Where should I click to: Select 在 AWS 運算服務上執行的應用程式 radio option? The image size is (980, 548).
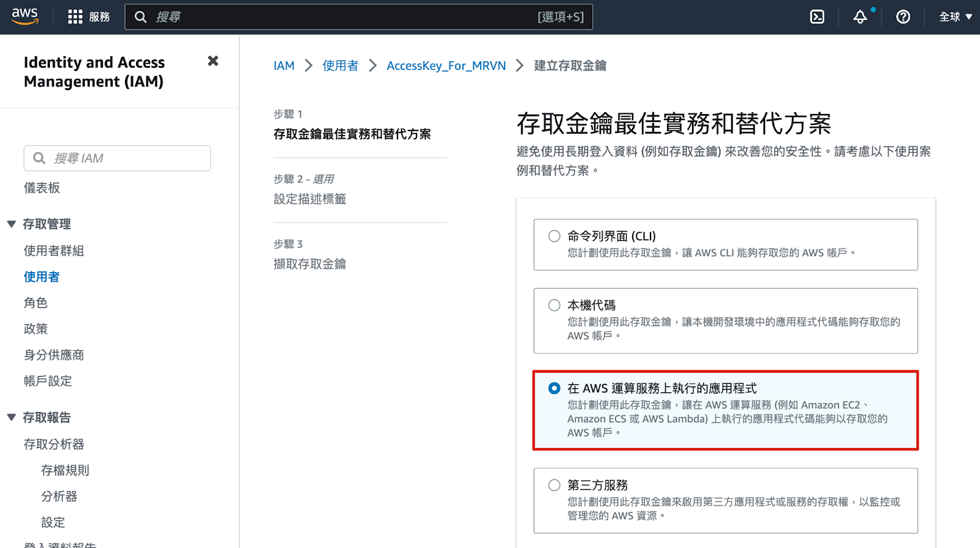tap(554, 388)
